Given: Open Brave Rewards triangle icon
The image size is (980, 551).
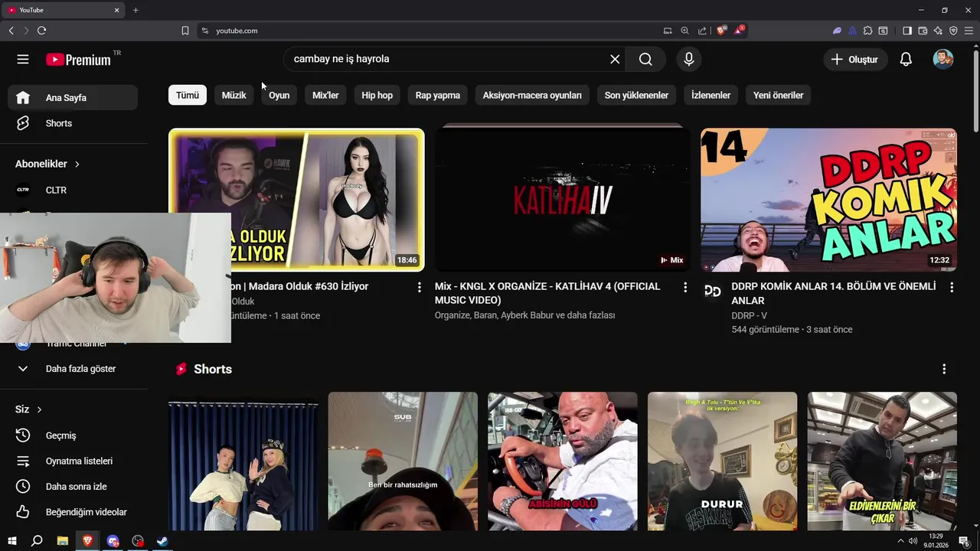Looking at the screenshot, I should click(739, 31).
